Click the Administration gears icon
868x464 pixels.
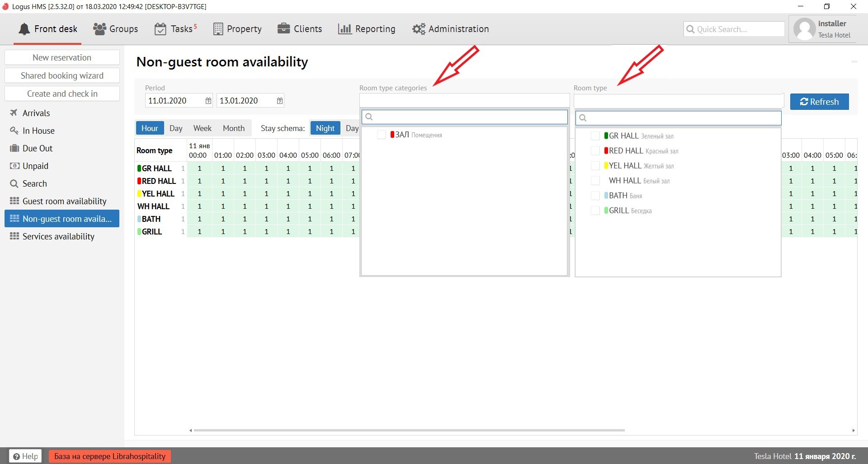[x=419, y=29]
